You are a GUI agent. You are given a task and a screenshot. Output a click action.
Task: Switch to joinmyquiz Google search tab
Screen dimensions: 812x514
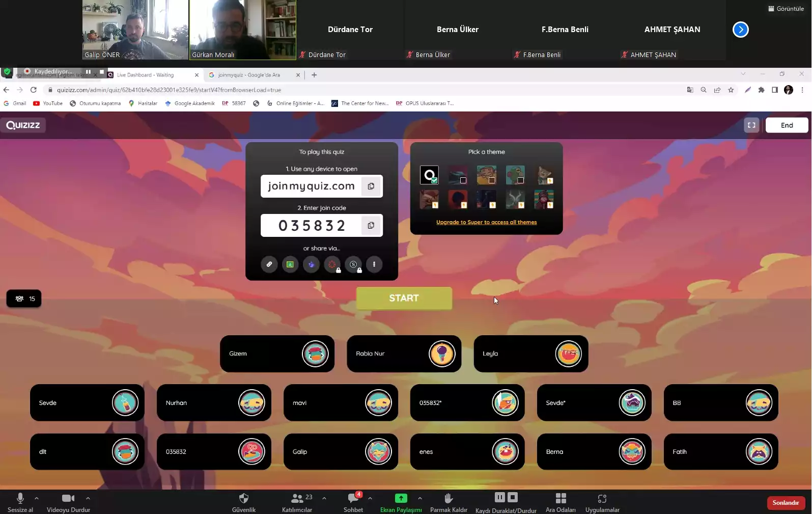coord(254,75)
